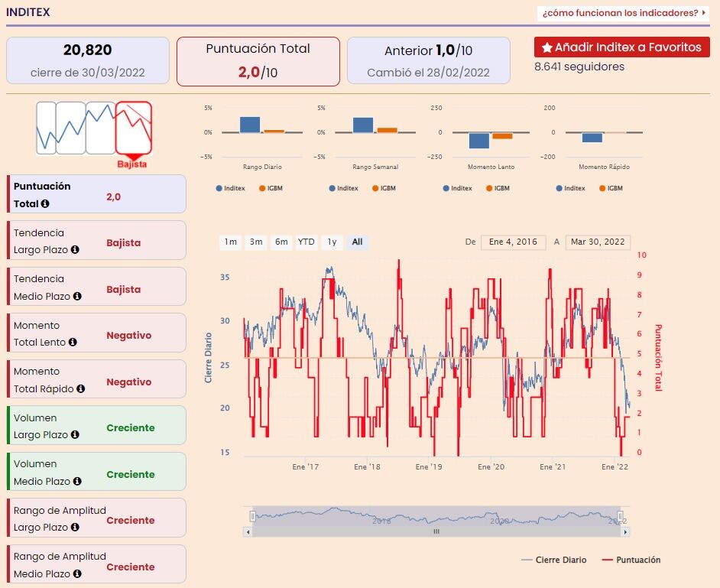This screenshot has height=588, width=720.
Task: Click info icon for Volumen Largo Plazo
Action: click(x=75, y=434)
